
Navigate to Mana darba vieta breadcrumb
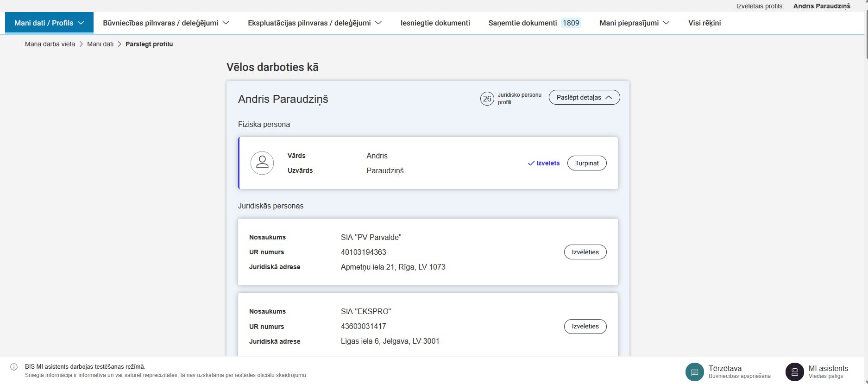(50, 44)
